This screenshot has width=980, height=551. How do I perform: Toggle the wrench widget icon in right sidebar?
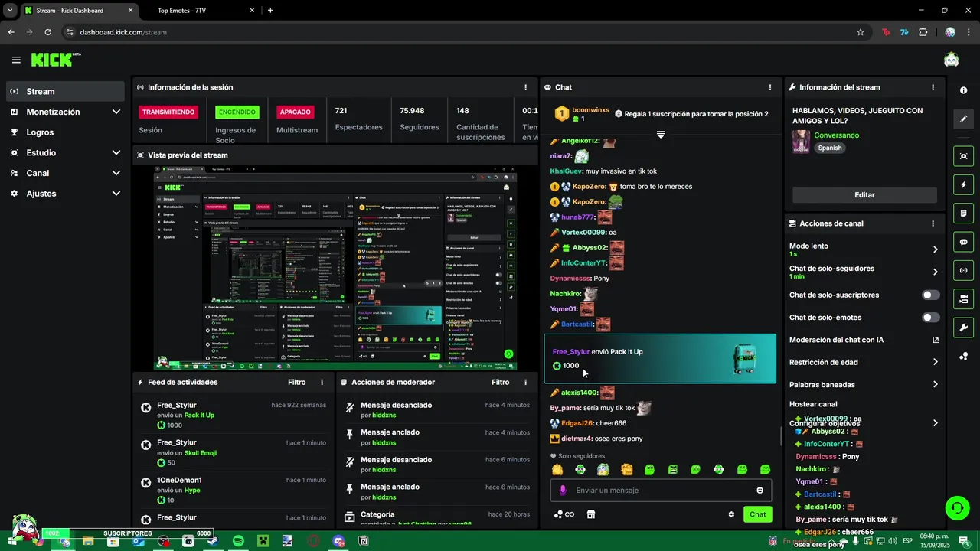tap(963, 328)
